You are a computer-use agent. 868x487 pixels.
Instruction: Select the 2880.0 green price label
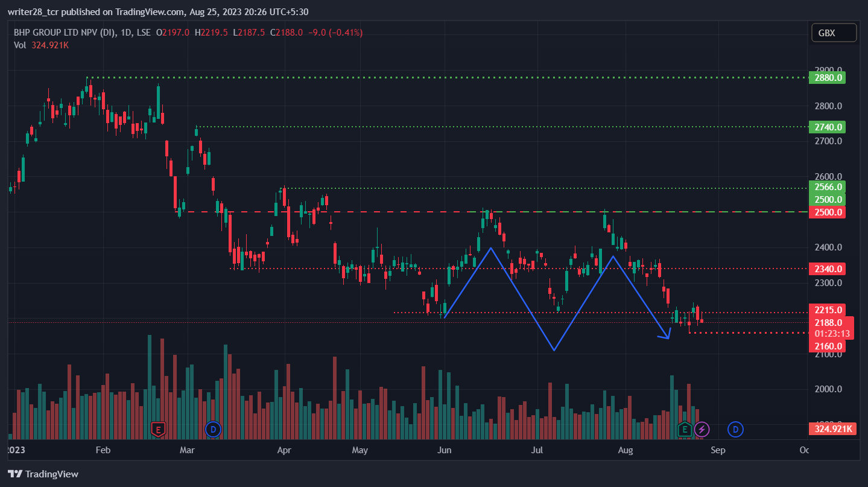point(828,77)
